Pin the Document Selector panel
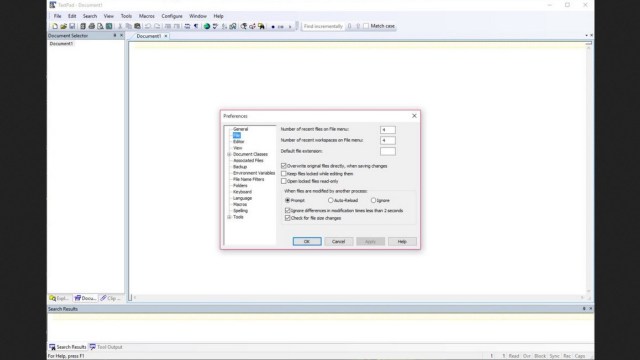Viewport: 640px width, 360px height. click(x=115, y=36)
